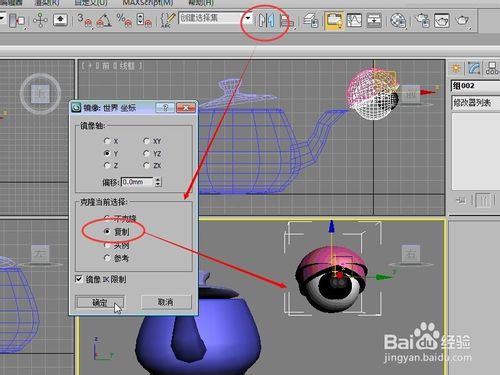Toggle the Percent Snap icon
This screenshot has width=500, height=375.
pyautogui.click(x=124, y=21)
